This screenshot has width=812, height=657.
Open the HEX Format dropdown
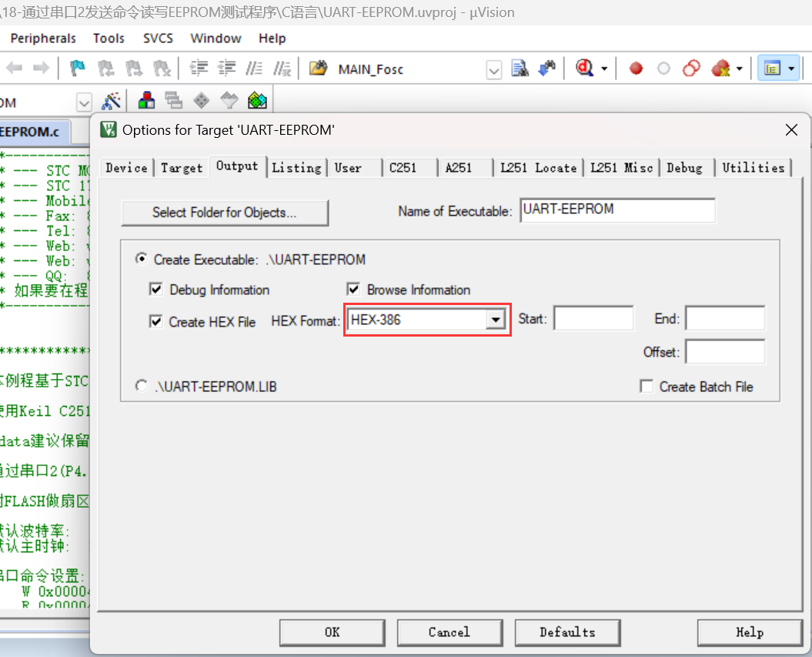pyautogui.click(x=496, y=320)
